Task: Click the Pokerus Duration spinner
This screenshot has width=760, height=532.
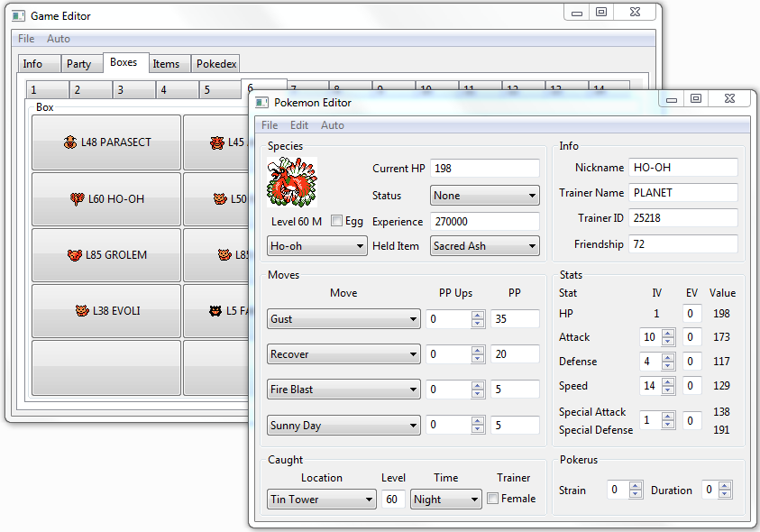Action: click(x=717, y=490)
